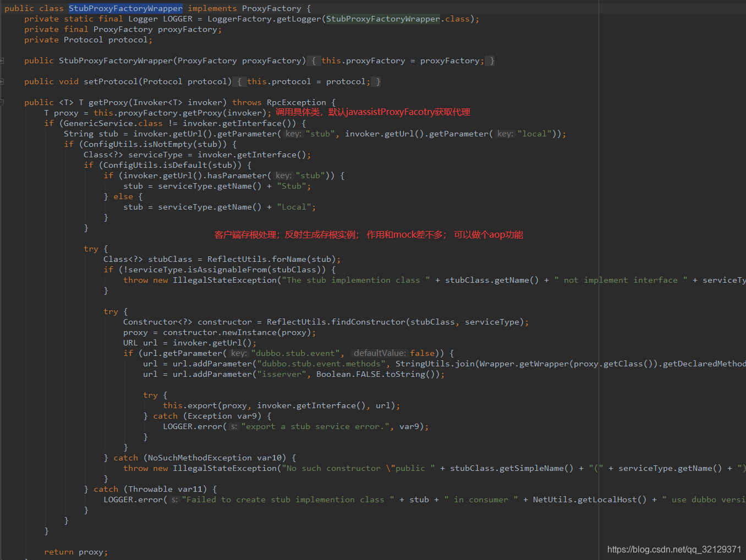Click 'GenericService.class' in the if condition

(113, 123)
